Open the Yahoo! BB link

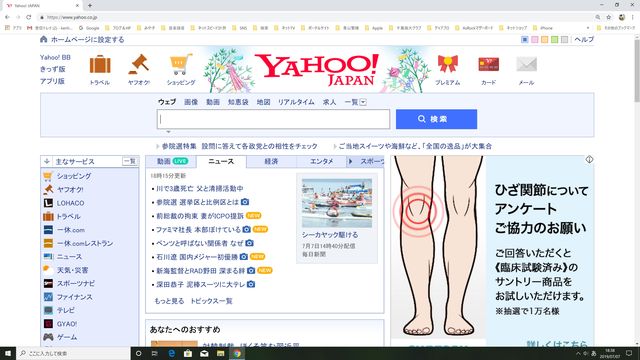[55, 58]
